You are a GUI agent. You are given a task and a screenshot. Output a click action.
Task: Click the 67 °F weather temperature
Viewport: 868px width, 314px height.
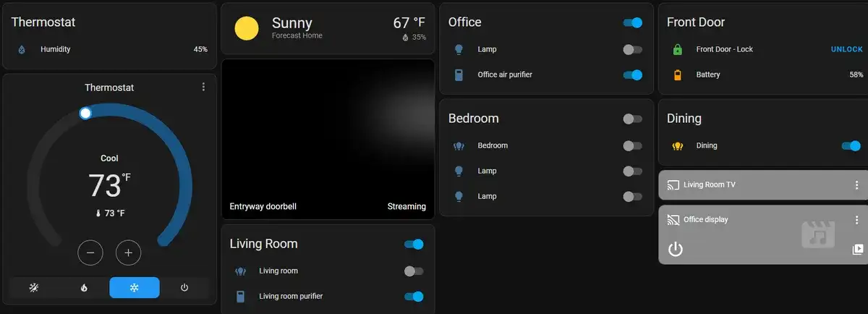409,23
